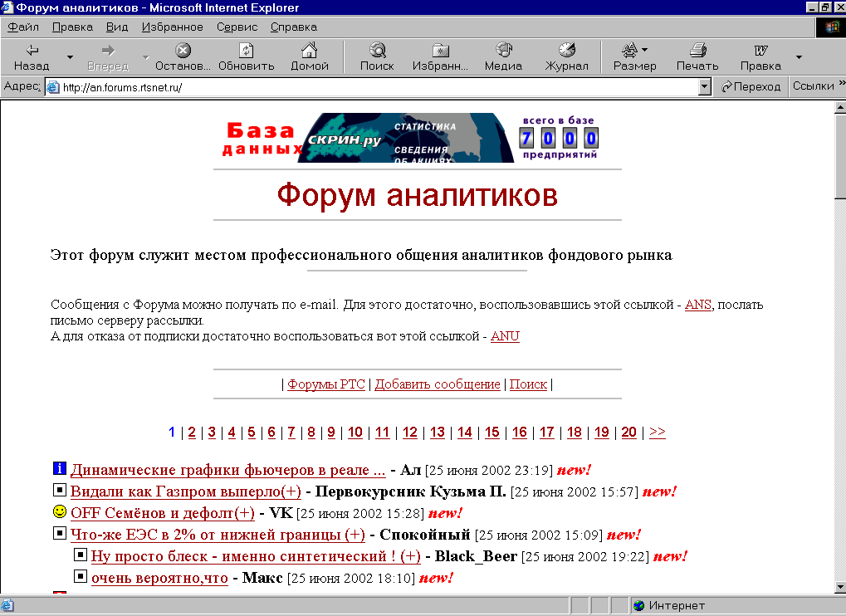Open the Поиск link on the page
Viewport: 846px width, 616px height.
click(x=528, y=384)
